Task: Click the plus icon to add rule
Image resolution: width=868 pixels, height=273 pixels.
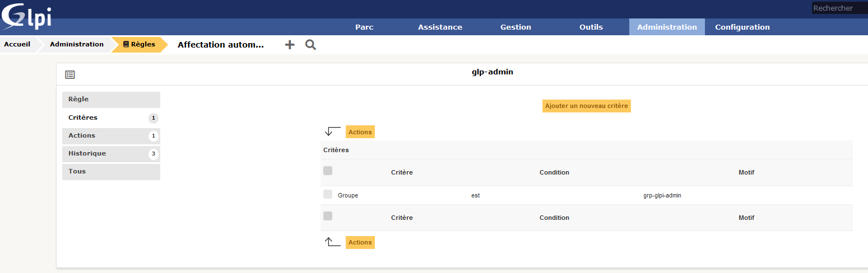Action: coord(290,45)
